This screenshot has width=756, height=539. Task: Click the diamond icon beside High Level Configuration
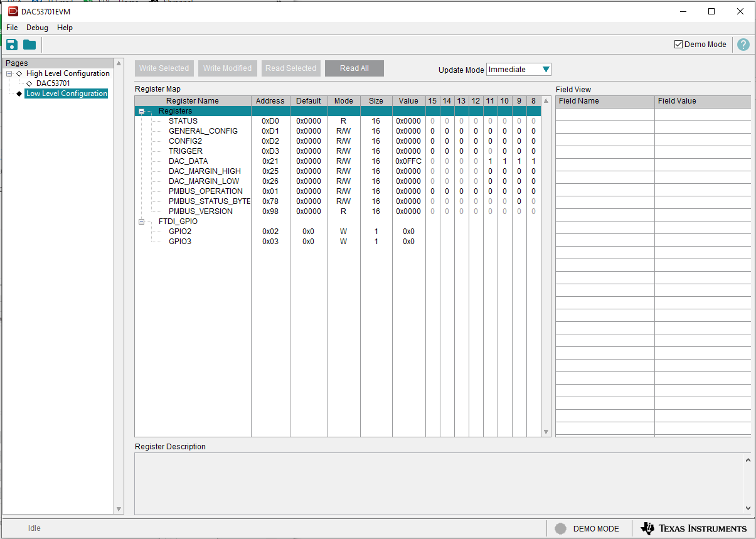(19, 73)
